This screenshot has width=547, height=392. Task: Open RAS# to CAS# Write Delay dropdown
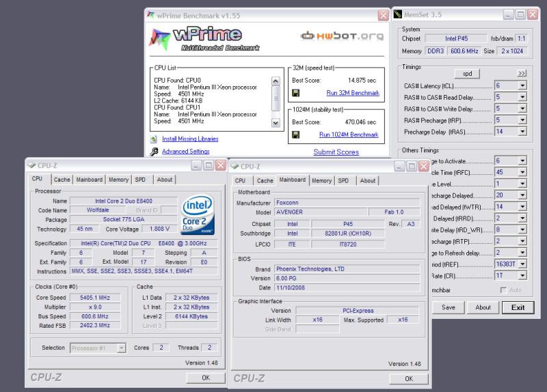pyautogui.click(x=522, y=109)
